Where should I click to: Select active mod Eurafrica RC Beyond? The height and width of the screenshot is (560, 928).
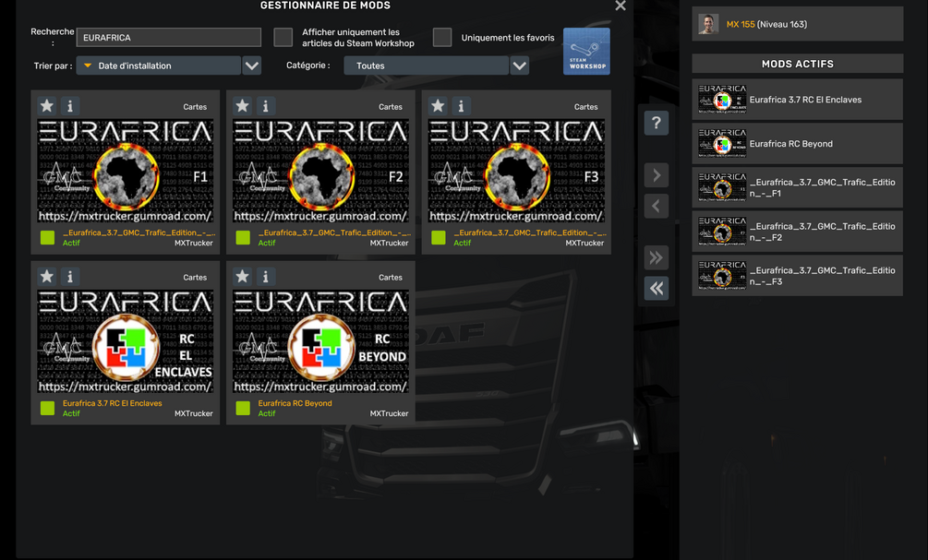(x=797, y=144)
